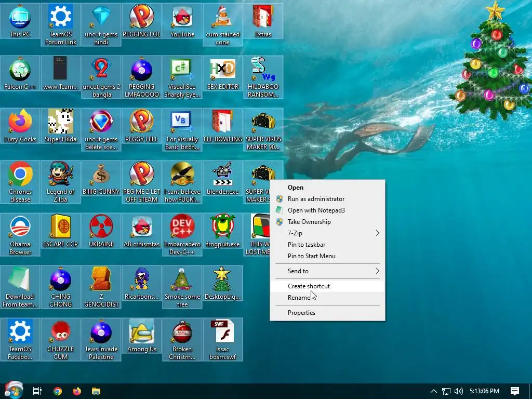Image resolution: width=532 pixels, height=399 pixels.
Task: Select SUPER VIRUS MAKER 90... icon
Action: point(263,129)
